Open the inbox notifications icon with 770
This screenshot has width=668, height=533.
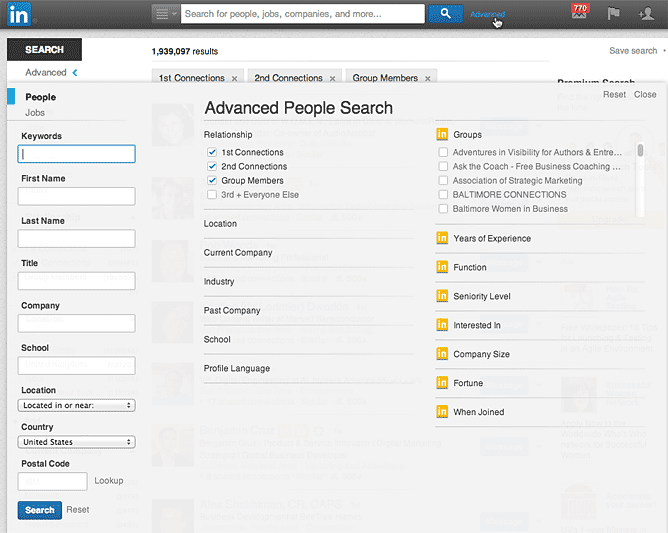tap(579, 12)
